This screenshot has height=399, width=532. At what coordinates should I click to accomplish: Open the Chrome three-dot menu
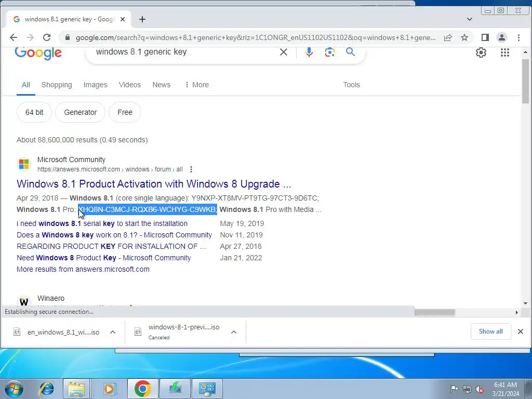coord(518,37)
